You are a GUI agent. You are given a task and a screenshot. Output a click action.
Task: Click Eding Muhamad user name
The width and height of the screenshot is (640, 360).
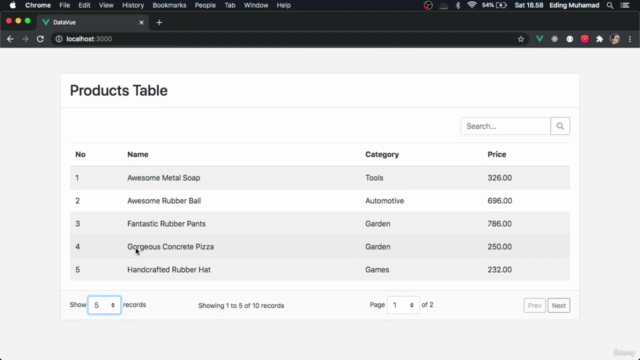click(x=574, y=5)
